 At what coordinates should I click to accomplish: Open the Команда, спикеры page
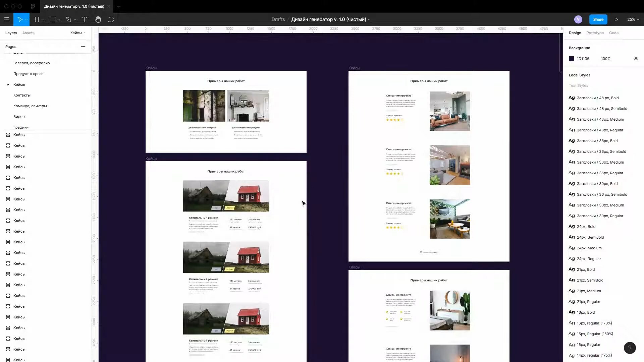[x=30, y=106]
